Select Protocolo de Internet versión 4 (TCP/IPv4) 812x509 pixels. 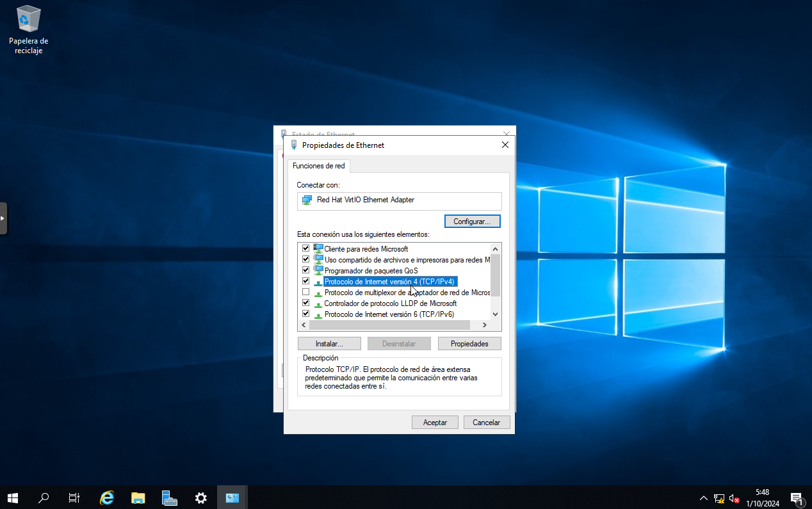coord(391,282)
